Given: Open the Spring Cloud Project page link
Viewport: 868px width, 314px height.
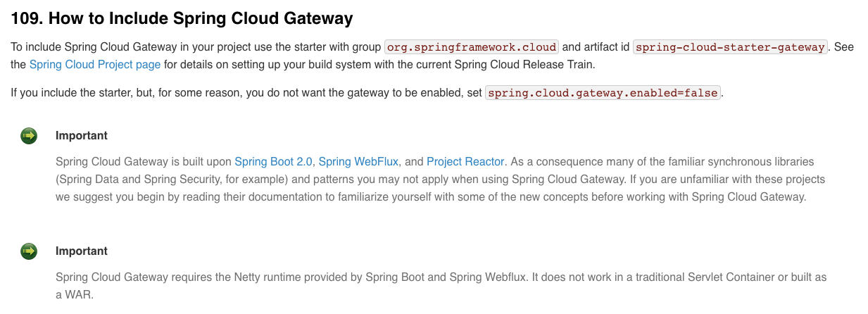Looking at the screenshot, I should pos(95,65).
